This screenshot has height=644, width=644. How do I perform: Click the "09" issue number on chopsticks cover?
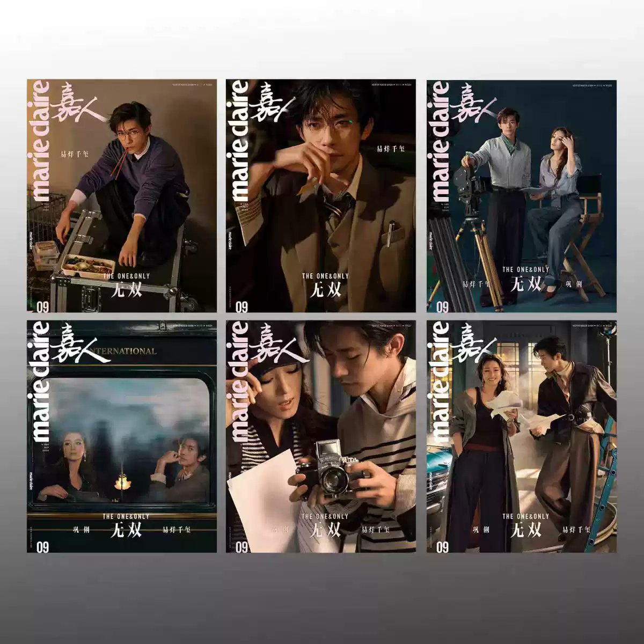point(42,306)
